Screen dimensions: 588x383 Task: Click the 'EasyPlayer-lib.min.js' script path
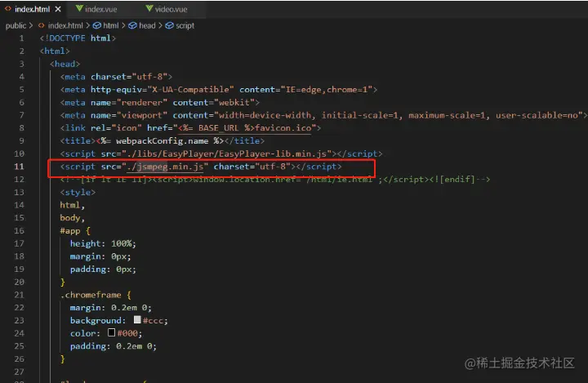point(226,154)
